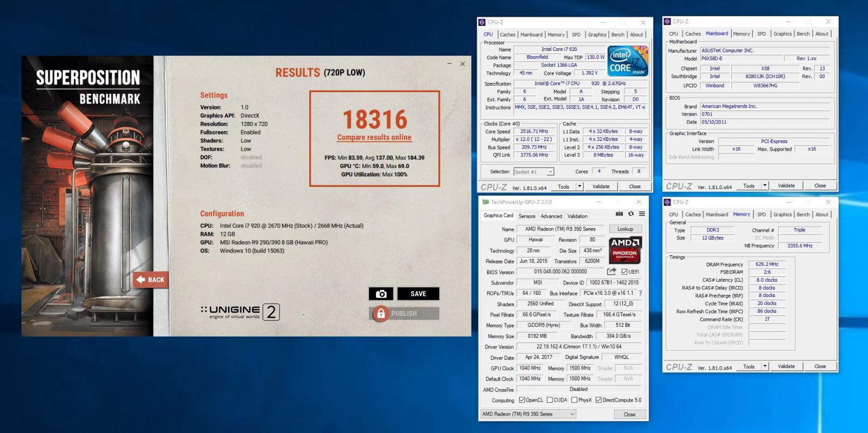Screen dimensions: 868x433
Task: Open the GPU-Z hamburger menu
Action: pos(642,214)
